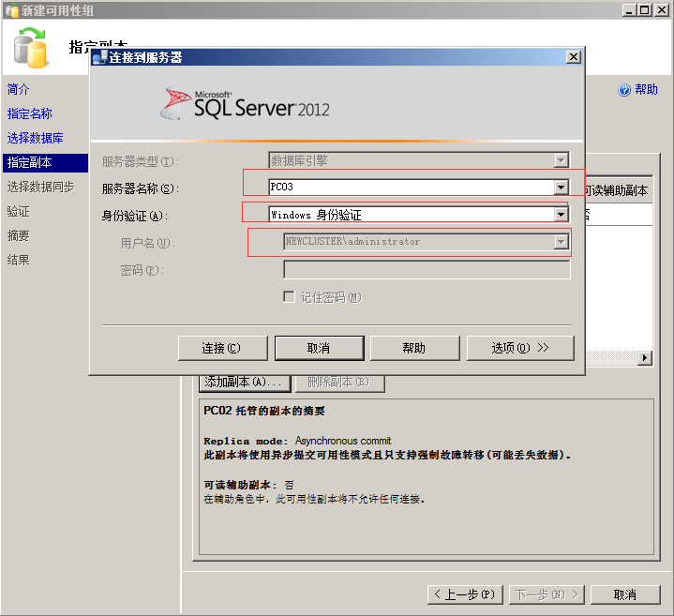
Task: Open the Specify Name (指定名称) wizard page
Action: pyautogui.click(x=30, y=114)
